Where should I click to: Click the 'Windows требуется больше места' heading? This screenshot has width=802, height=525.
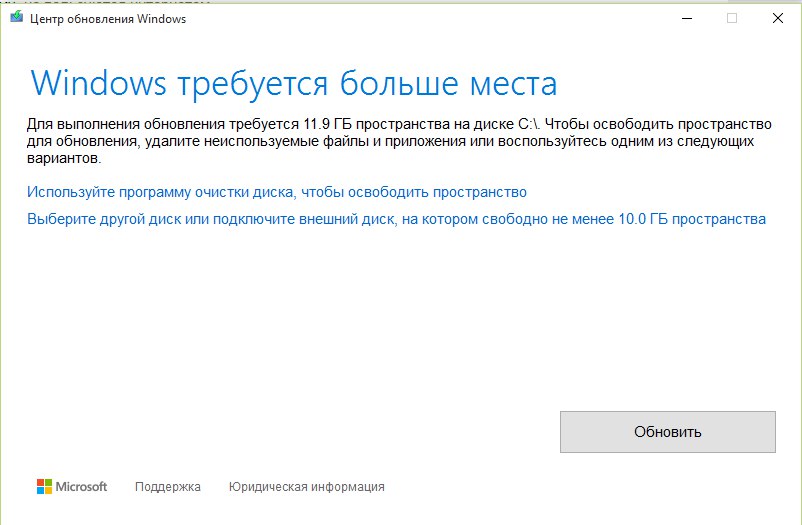tap(294, 83)
